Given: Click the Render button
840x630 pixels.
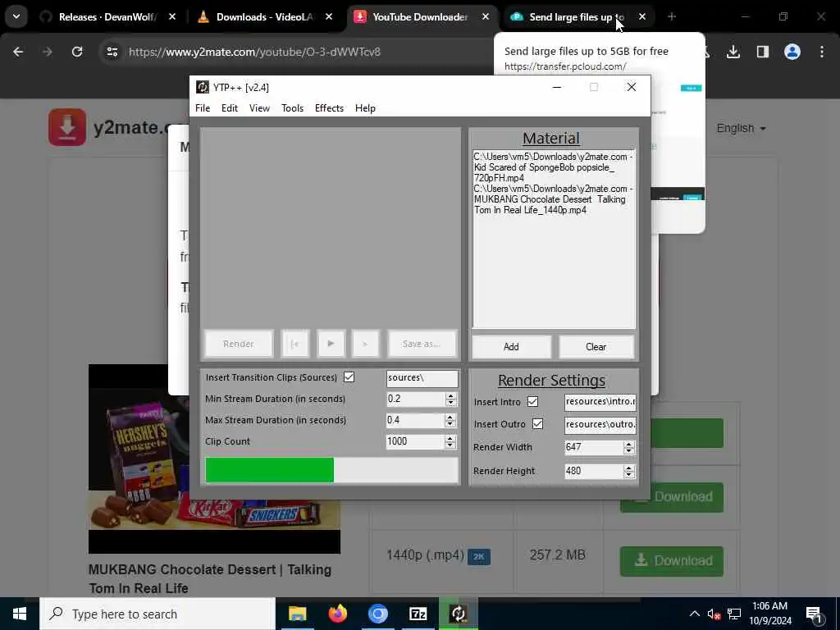Looking at the screenshot, I should point(239,344).
